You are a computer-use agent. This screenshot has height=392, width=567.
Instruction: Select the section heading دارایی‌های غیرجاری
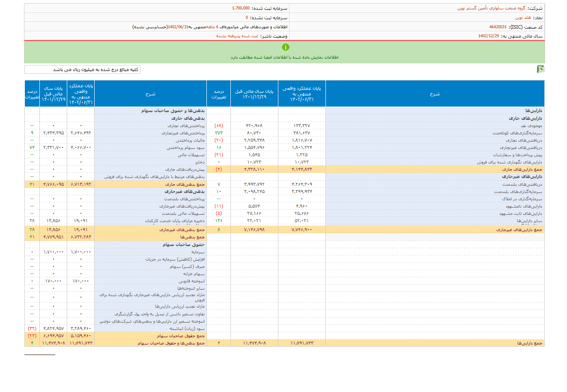point(522,177)
